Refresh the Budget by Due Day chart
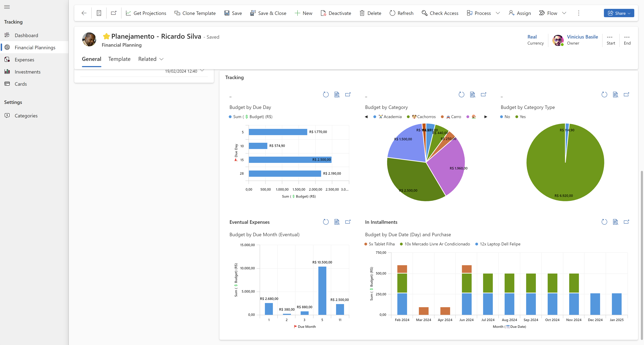The image size is (644, 345). pos(325,95)
